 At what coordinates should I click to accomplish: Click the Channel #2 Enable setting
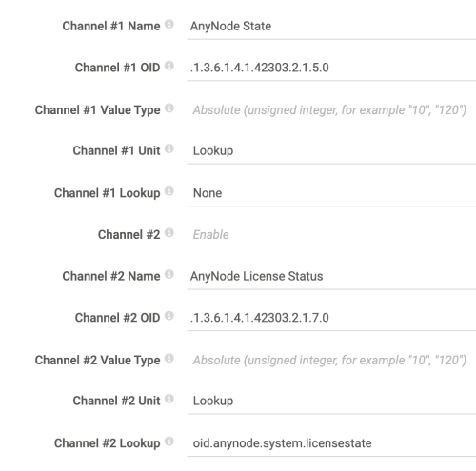[x=210, y=235]
